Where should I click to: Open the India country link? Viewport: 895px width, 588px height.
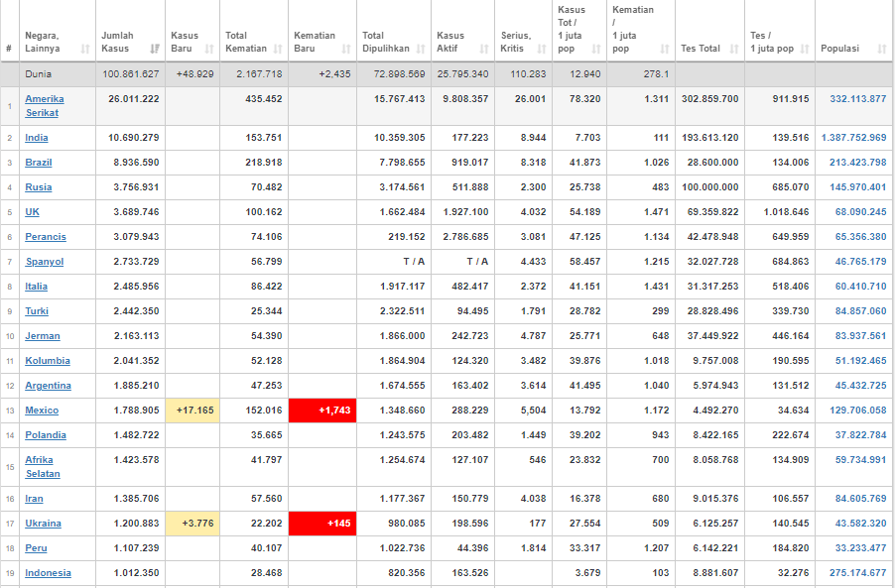click(x=37, y=138)
